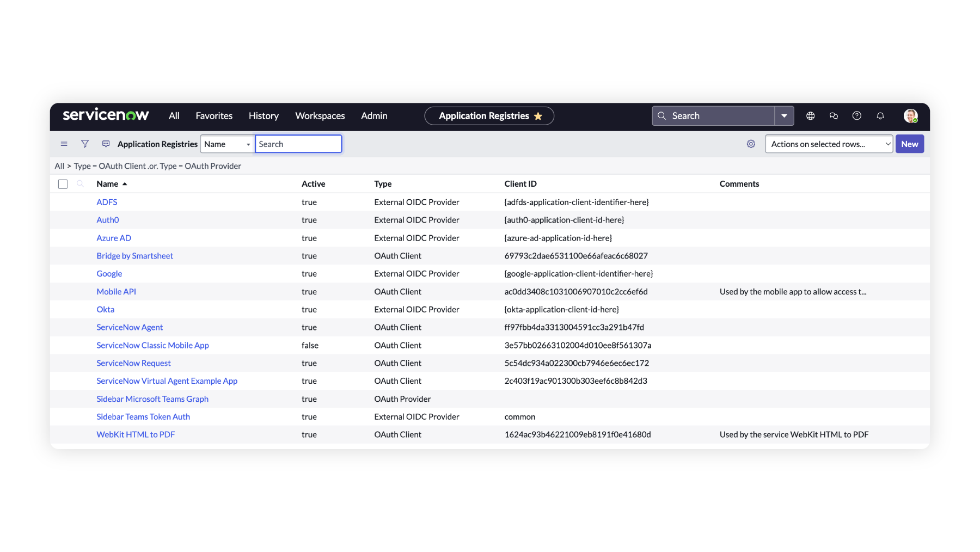Open the list hamburger menu icon
The height and width of the screenshot is (552, 980).
pyautogui.click(x=64, y=144)
